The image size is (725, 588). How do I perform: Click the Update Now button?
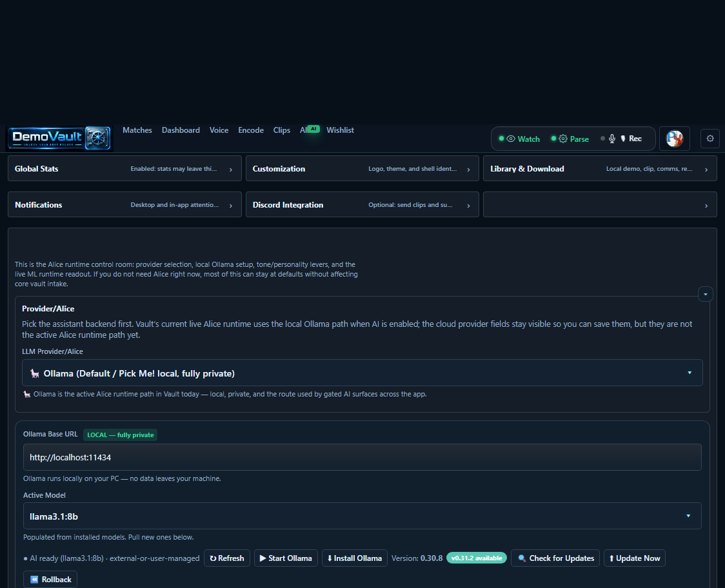tap(635, 558)
